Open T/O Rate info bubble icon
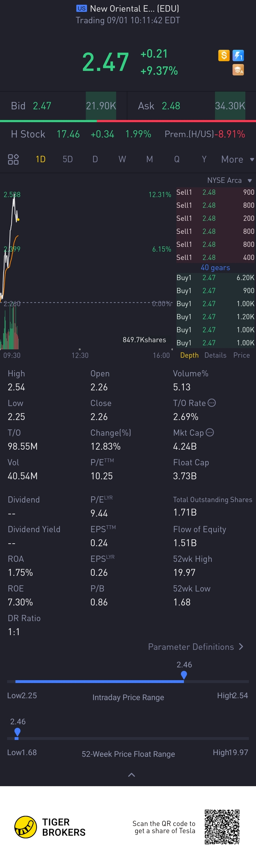The image size is (256, 868). point(211,403)
